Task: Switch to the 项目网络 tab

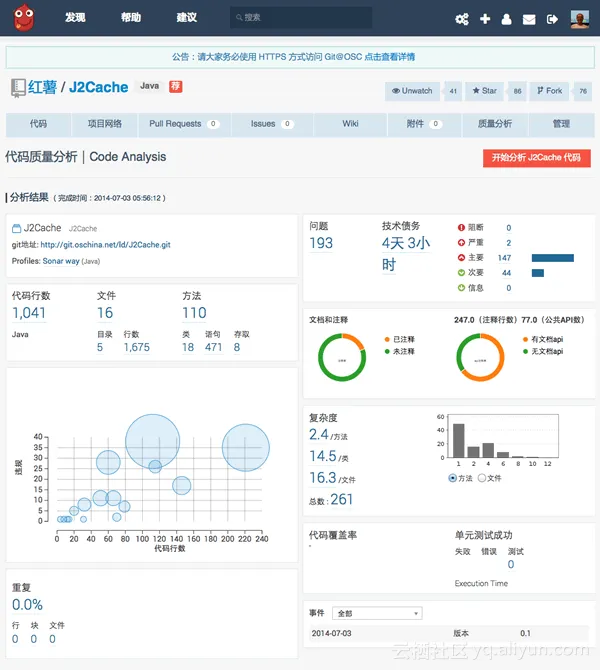Action: point(105,124)
